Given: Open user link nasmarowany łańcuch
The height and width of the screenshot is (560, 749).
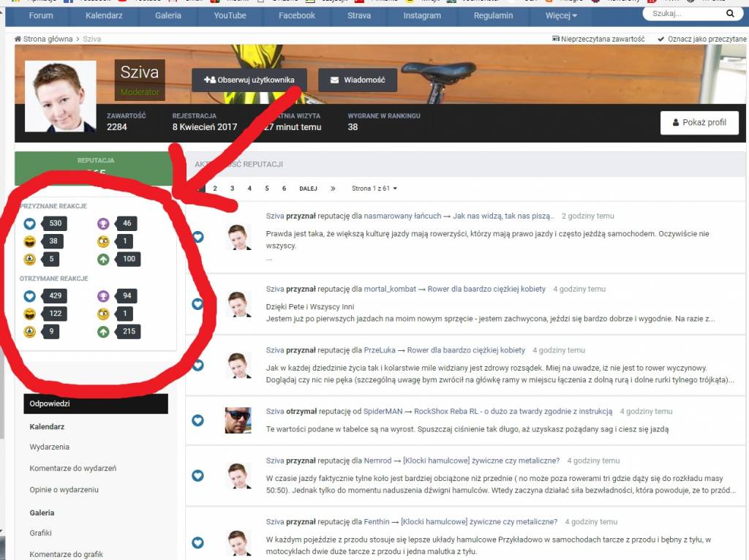Looking at the screenshot, I should (x=403, y=216).
